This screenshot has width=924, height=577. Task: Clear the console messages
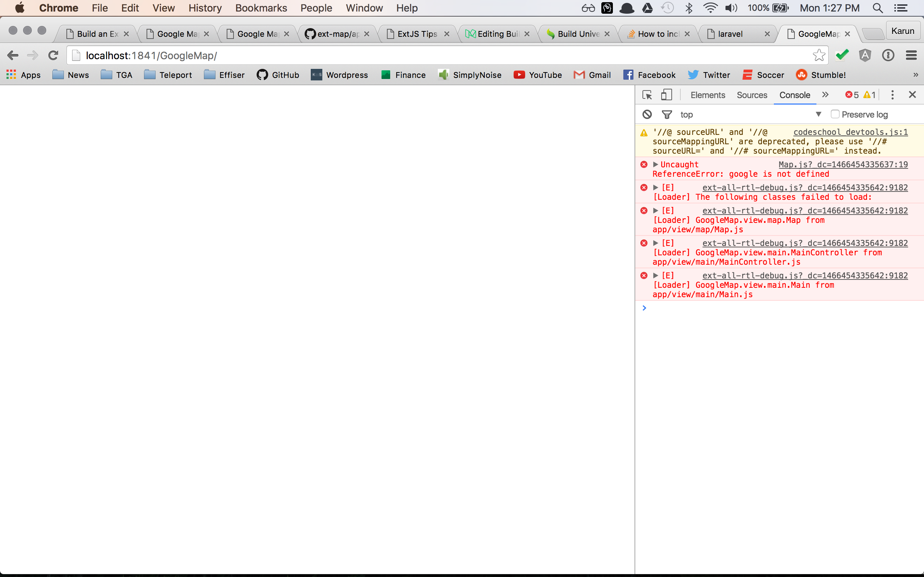[x=647, y=114]
